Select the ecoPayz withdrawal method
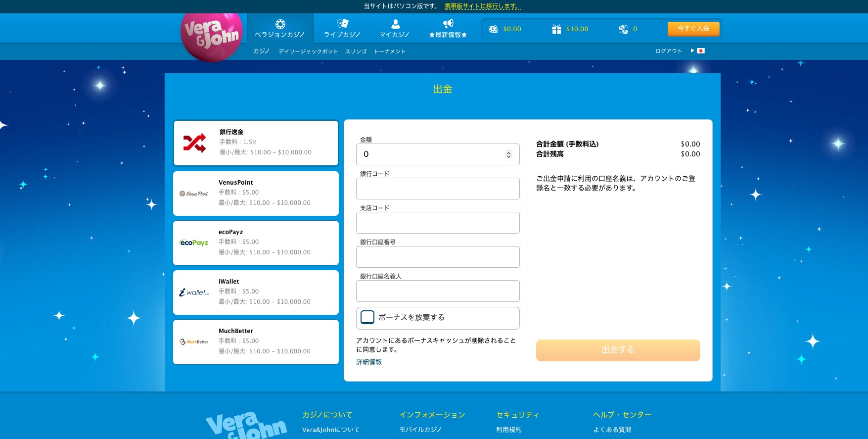This screenshot has width=868, height=439. (x=256, y=243)
